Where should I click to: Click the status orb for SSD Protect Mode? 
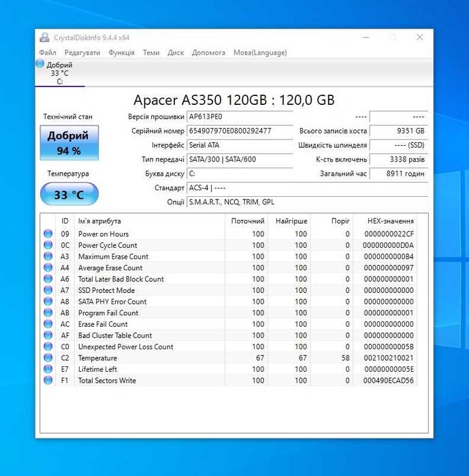pyautogui.click(x=48, y=290)
